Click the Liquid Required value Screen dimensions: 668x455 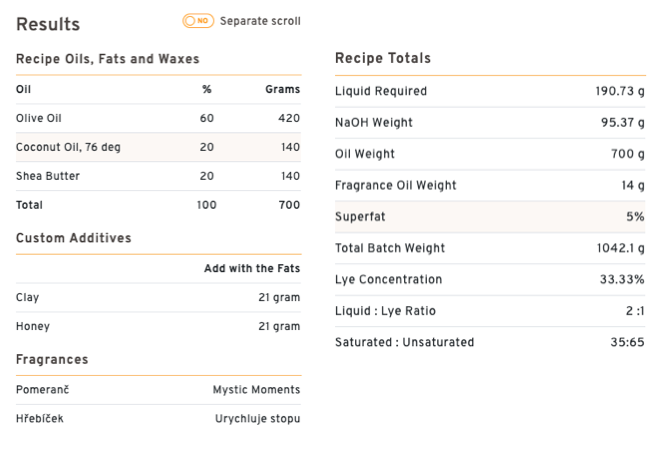click(x=620, y=91)
